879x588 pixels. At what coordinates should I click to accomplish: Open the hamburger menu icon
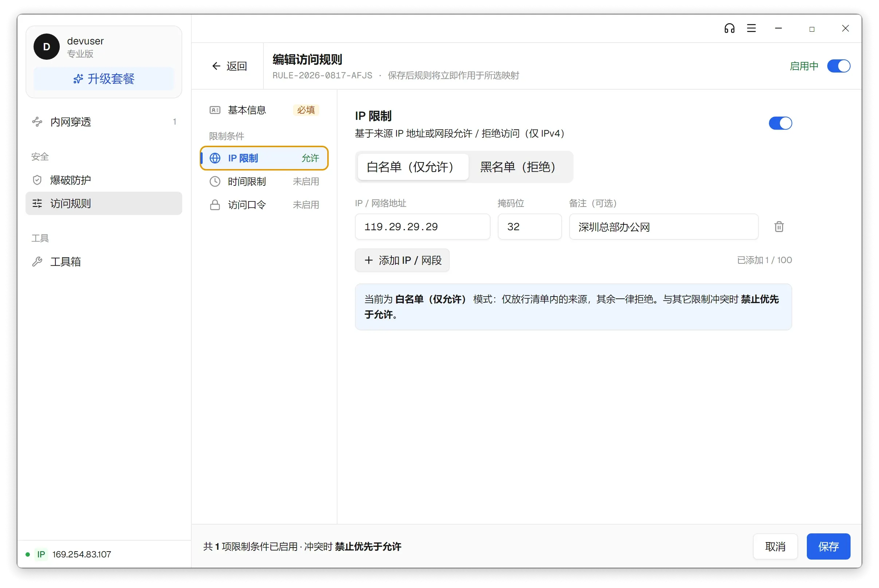pos(751,28)
